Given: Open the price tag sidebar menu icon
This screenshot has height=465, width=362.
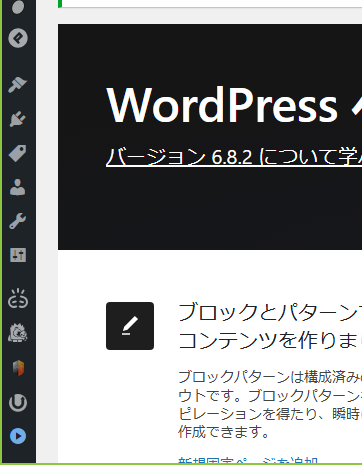Looking at the screenshot, I should click(18, 153).
